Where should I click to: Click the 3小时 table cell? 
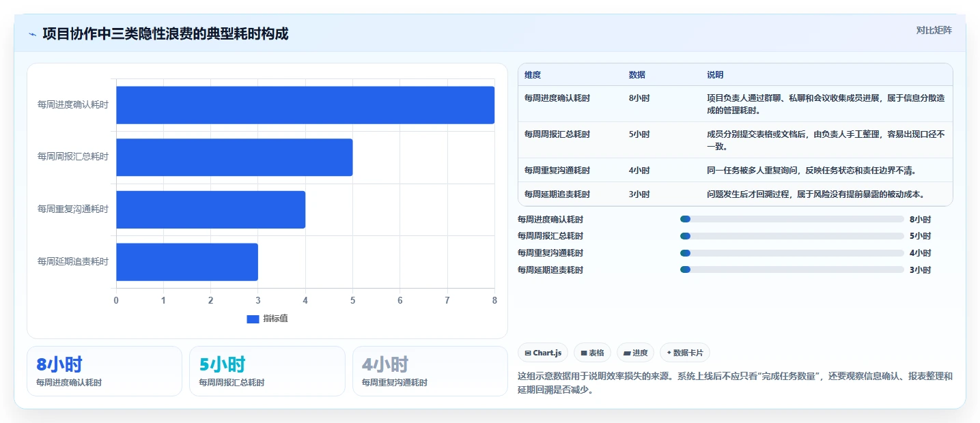[639, 194]
